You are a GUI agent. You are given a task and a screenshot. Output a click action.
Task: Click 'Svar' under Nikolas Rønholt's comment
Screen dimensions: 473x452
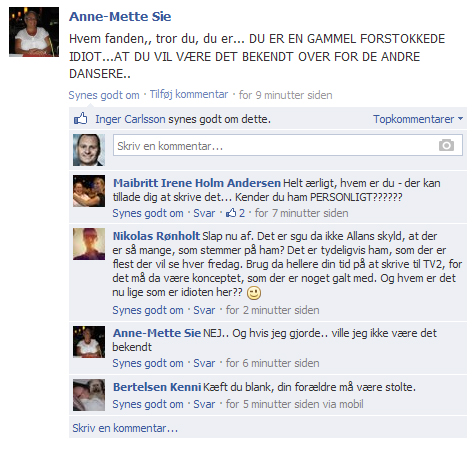pos(204,310)
